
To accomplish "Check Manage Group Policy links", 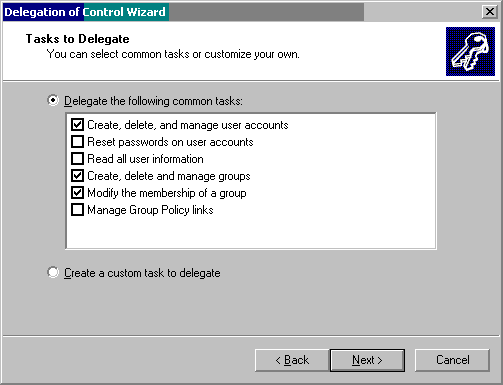I will click(77, 210).
